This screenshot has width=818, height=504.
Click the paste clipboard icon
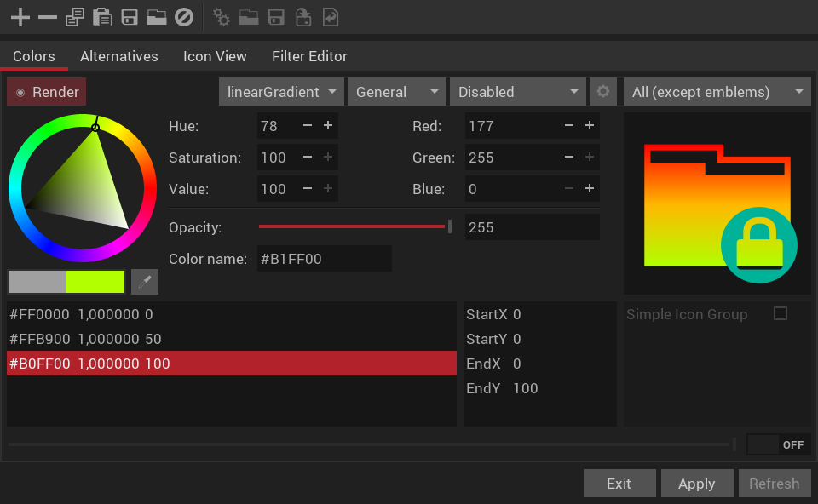tap(101, 17)
